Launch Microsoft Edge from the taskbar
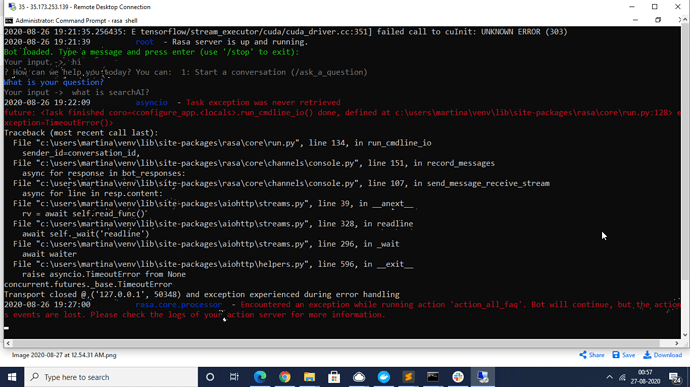This screenshot has height=387, width=690. pyautogui.click(x=260, y=377)
